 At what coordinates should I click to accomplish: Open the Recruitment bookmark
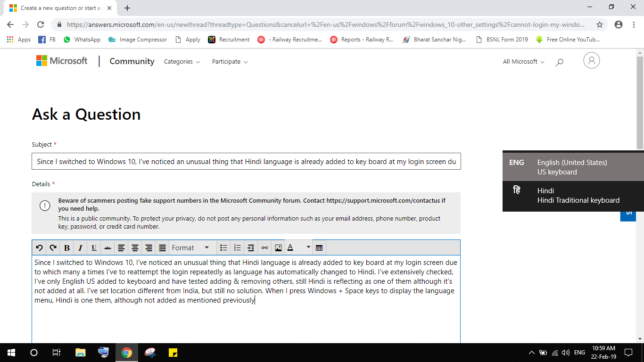pos(229,40)
